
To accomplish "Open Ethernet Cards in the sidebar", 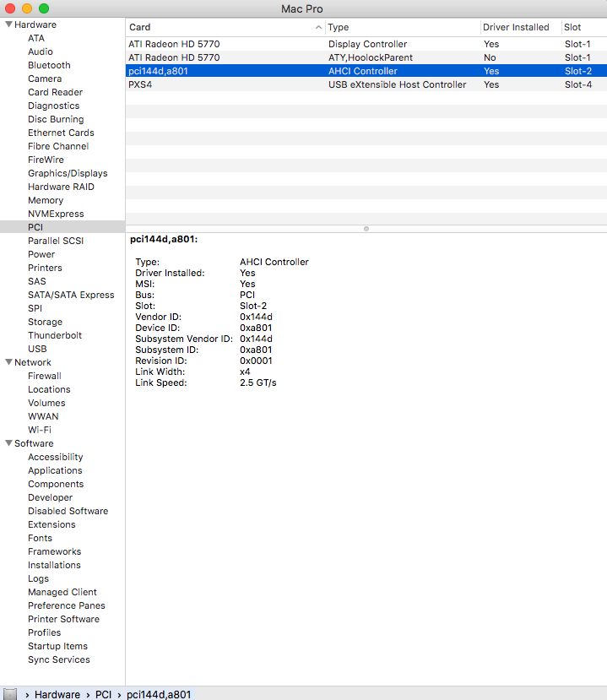I will point(61,133).
